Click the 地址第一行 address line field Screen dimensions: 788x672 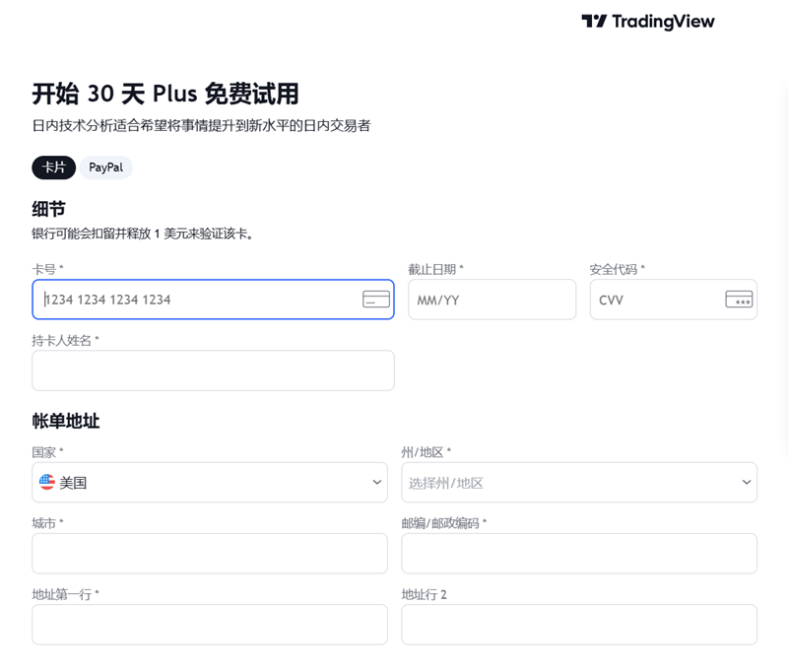pyautogui.click(x=210, y=625)
